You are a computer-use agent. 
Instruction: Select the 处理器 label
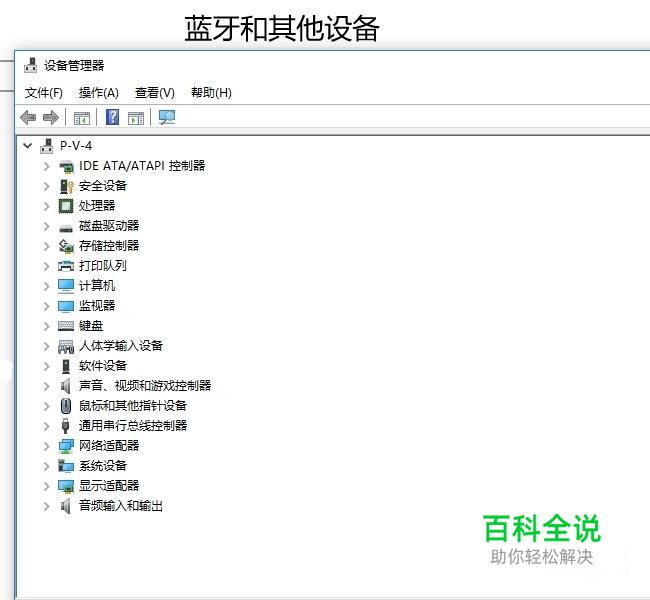pyautogui.click(x=97, y=206)
